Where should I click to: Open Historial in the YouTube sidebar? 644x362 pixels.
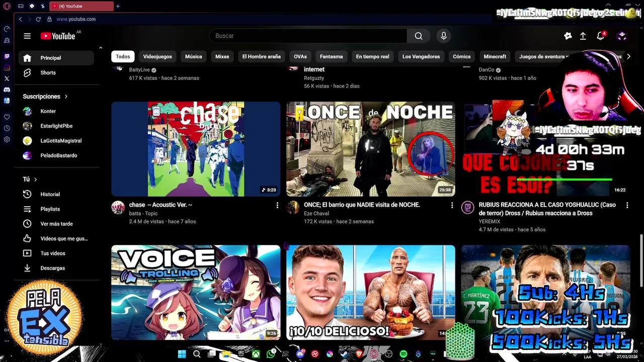pyautogui.click(x=56, y=194)
